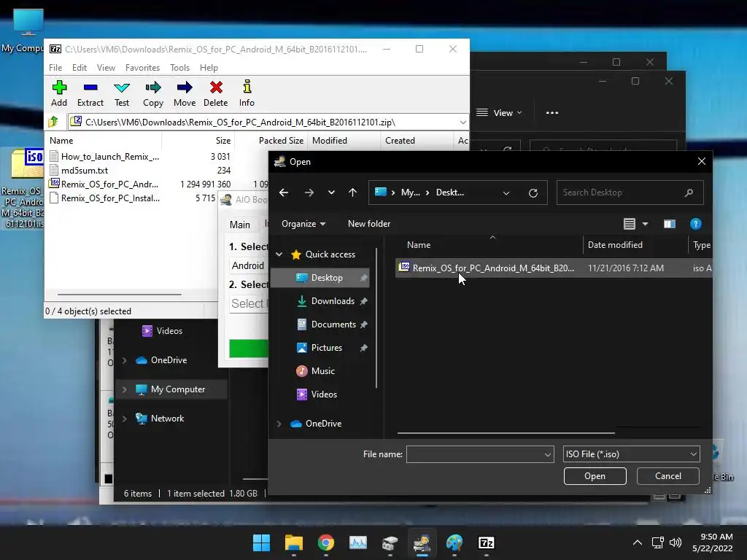Expand My Computer in Explorer sidebar
Image resolution: width=747 pixels, height=560 pixels.
click(x=125, y=389)
